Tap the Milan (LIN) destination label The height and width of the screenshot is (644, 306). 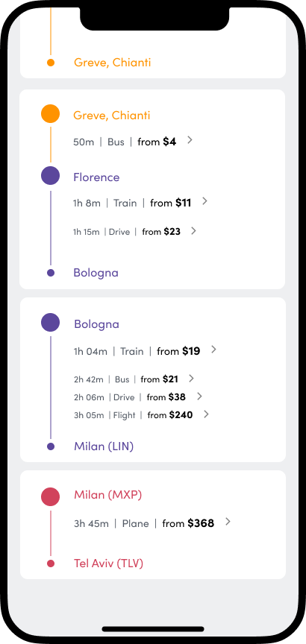(x=104, y=446)
